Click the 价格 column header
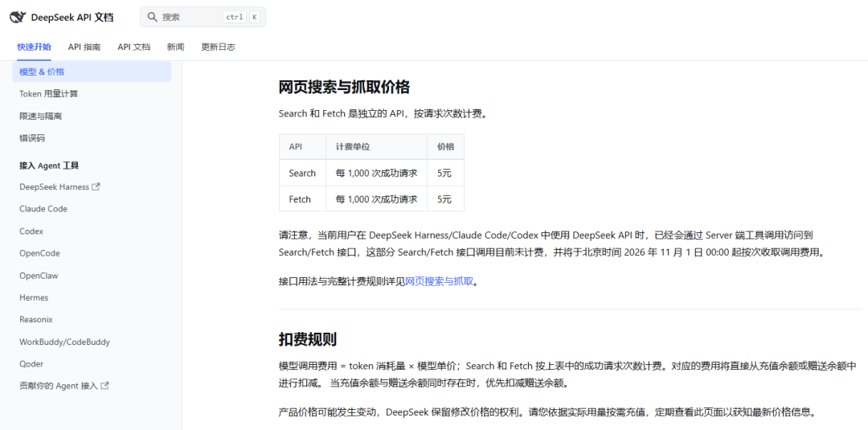Screen dimensions: 868x430 pos(445,146)
